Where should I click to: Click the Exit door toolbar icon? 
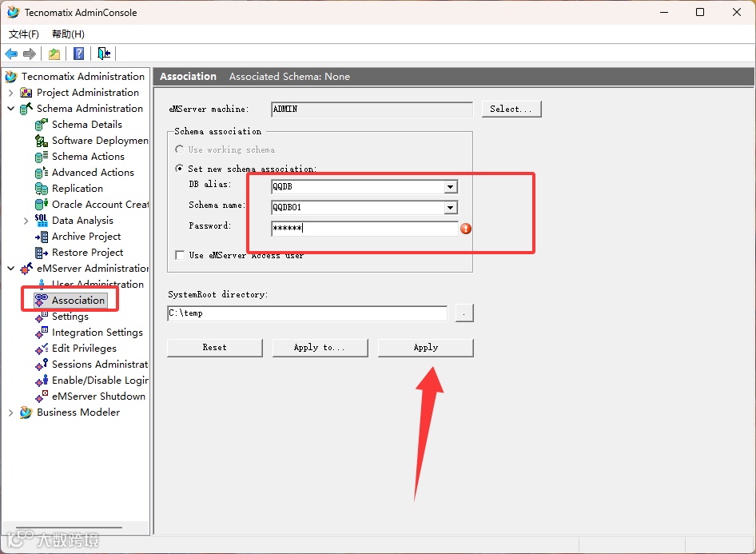tap(104, 54)
